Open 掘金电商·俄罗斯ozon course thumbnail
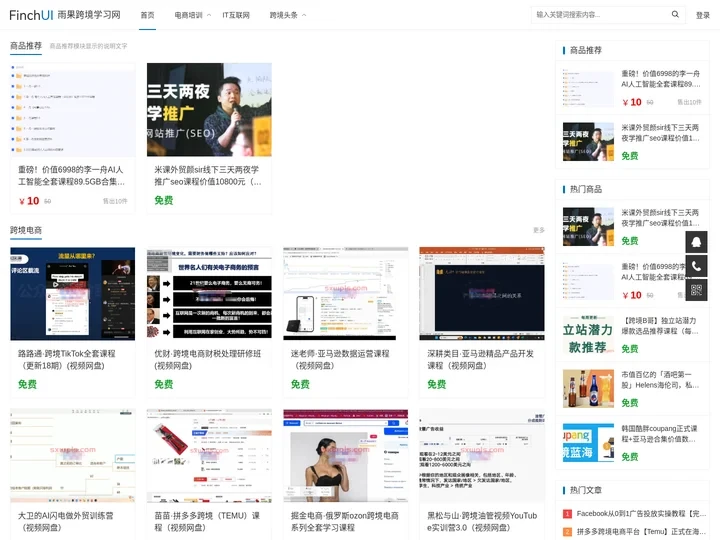This screenshot has height=540, width=720. click(345, 456)
